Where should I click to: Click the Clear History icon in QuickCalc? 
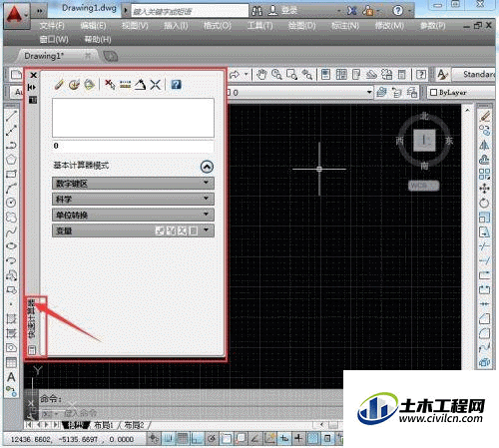74,85
